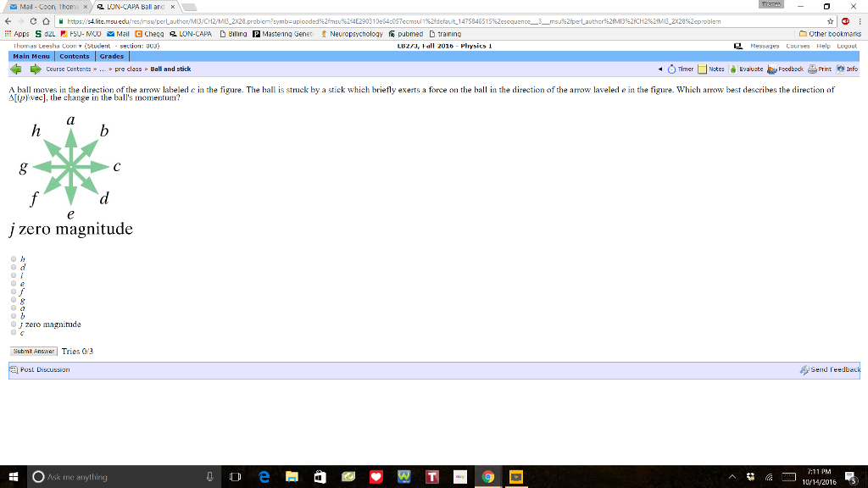Open the Contents menu item
Image resolution: width=868 pixels, height=488 pixels.
(x=75, y=57)
